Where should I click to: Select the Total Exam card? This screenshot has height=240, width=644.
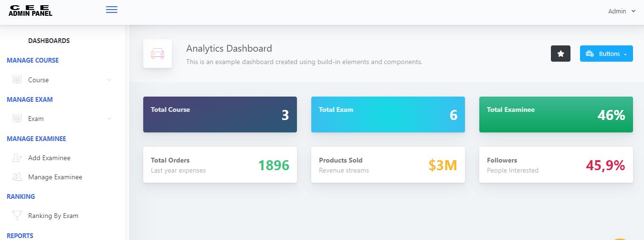(388, 115)
